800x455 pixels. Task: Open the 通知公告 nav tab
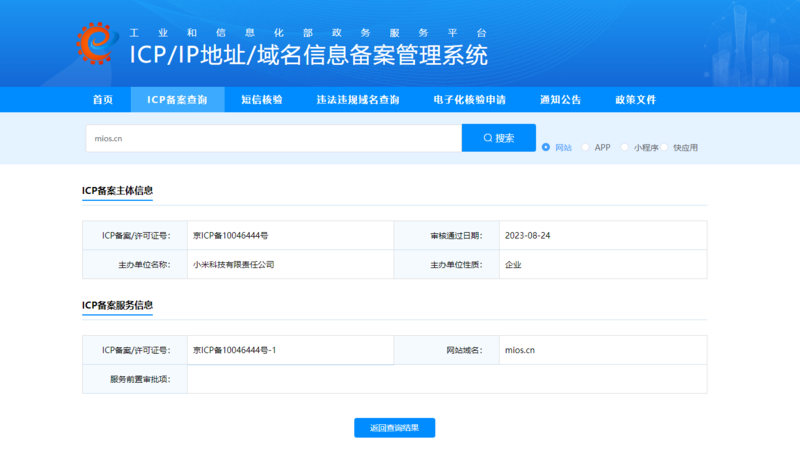[x=560, y=99]
